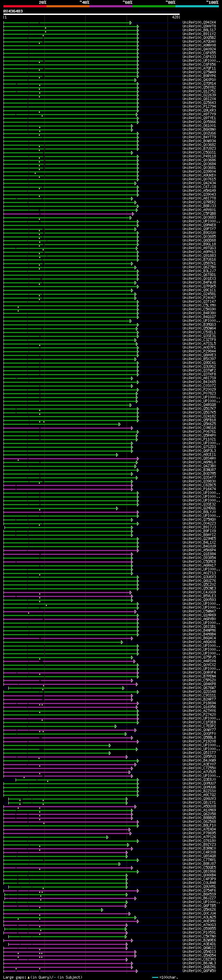Screen dimensions: 222x980
Task: Click the arrowhead ending the UniRef100_C5GGS1 alignment
Action: [132, 153]
